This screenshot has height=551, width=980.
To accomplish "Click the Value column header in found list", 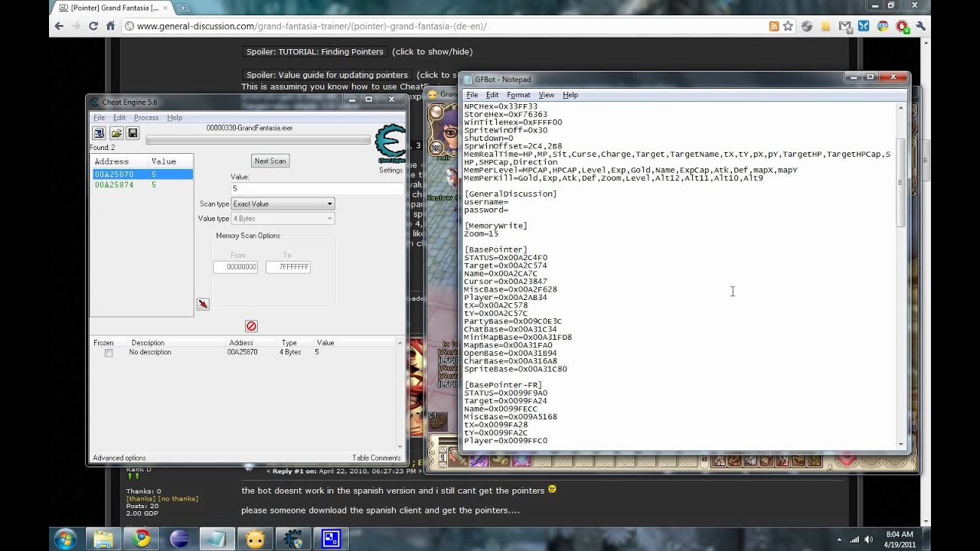I will [x=164, y=161].
